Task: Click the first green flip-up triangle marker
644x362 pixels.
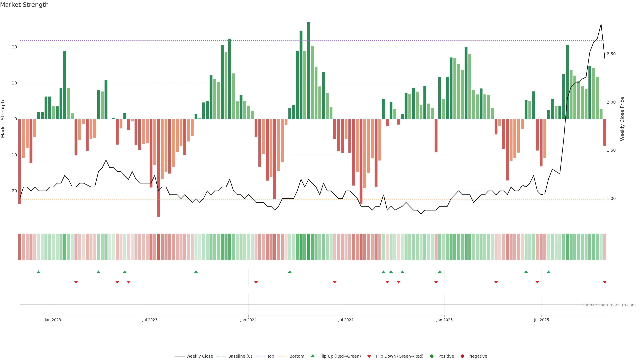Action: click(x=39, y=272)
